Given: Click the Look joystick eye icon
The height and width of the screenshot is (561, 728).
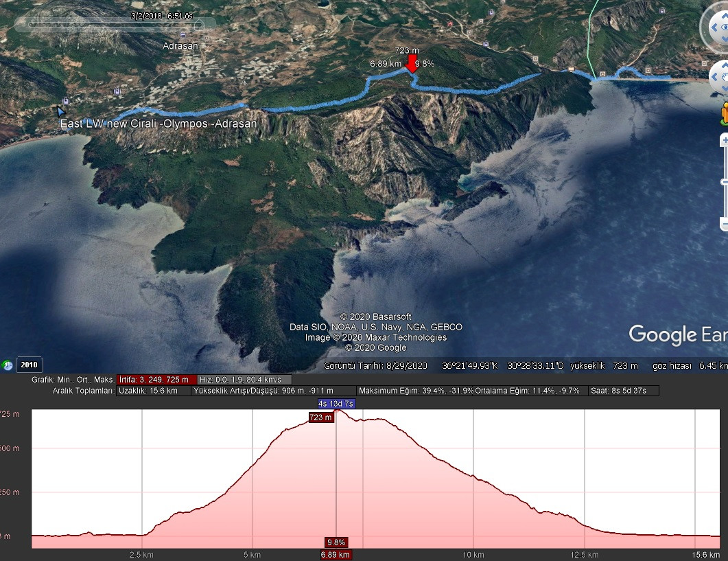Looking at the screenshot, I should pyautogui.click(x=725, y=27).
